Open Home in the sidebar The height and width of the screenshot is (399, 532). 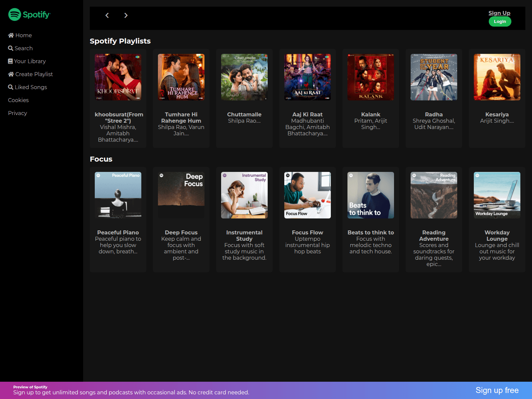[x=20, y=35]
